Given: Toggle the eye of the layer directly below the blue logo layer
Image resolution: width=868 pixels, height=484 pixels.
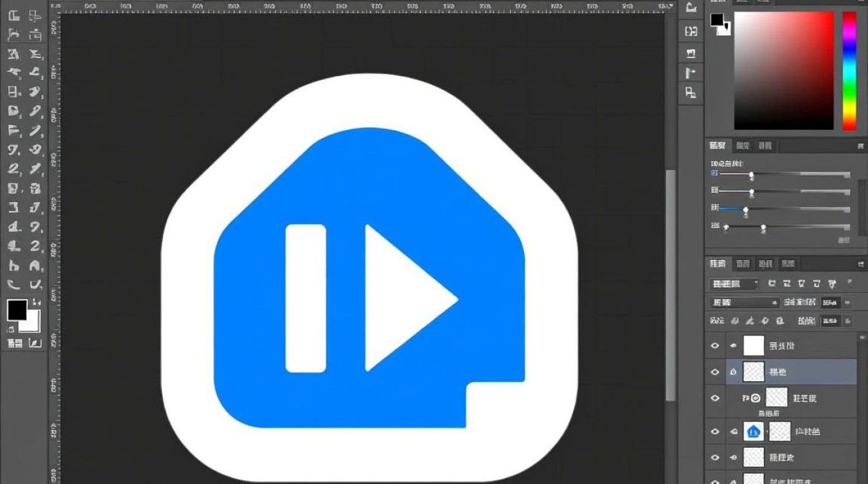Looking at the screenshot, I should [x=715, y=458].
